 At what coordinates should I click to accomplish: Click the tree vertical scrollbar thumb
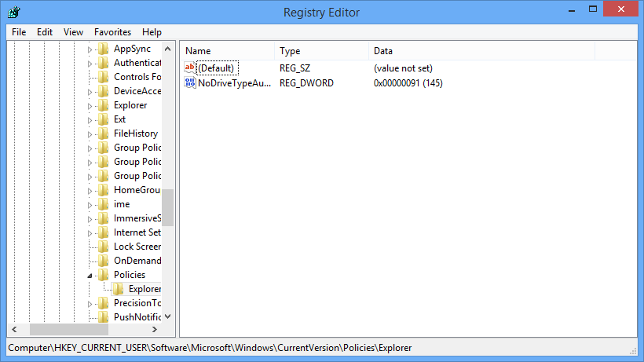pyautogui.click(x=167, y=207)
